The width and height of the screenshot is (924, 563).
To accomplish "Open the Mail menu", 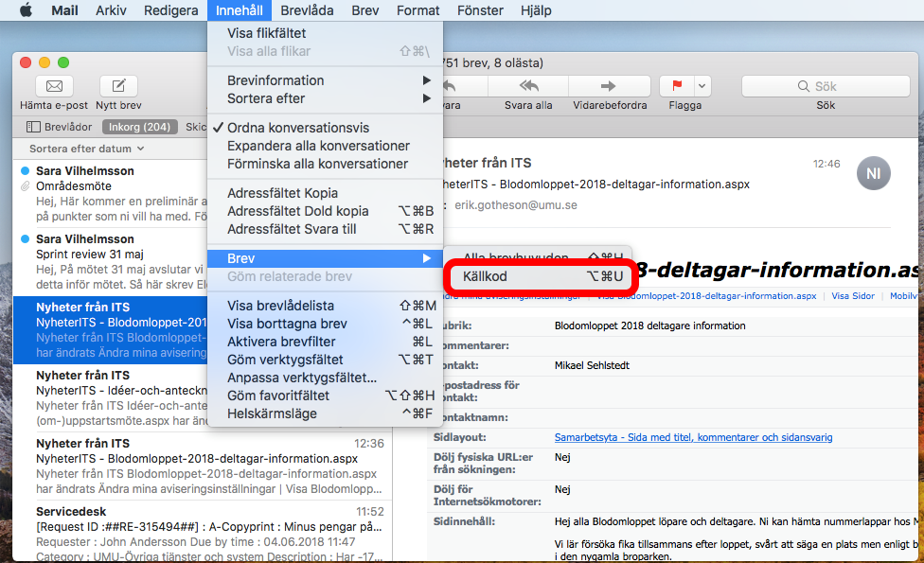I will pyautogui.click(x=64, y=10).
